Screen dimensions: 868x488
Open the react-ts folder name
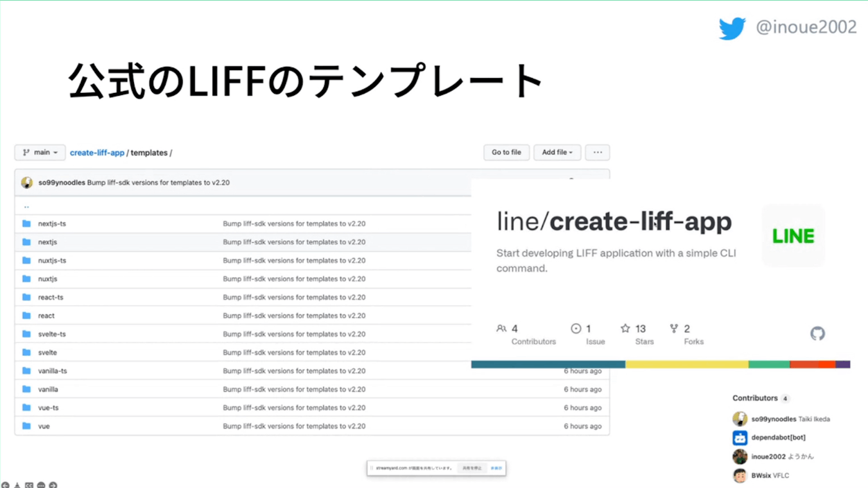[51, 297]
